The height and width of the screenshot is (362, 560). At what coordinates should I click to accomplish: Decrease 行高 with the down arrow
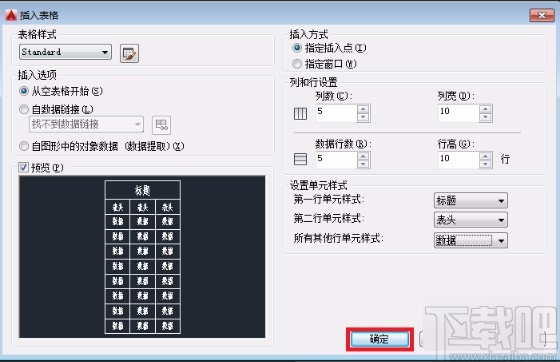coord(485,164)
